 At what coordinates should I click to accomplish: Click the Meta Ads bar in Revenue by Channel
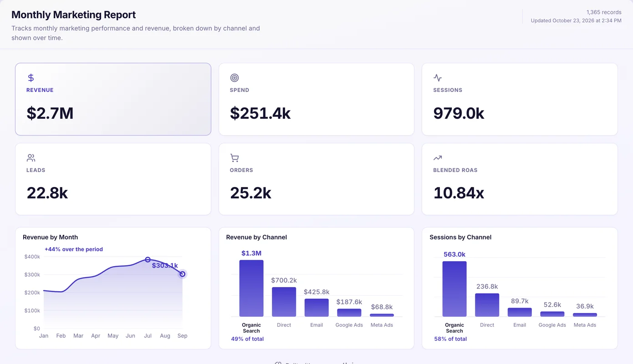[382, 315]
